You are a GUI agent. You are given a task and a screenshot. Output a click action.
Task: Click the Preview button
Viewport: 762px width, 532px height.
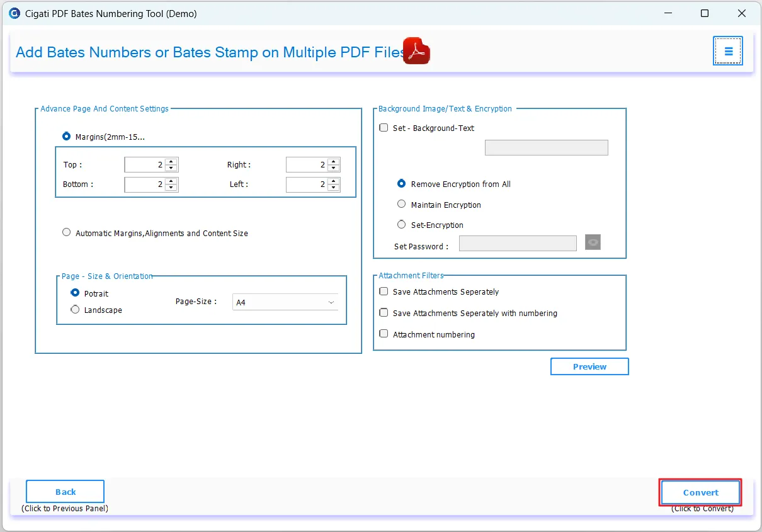click(x=589, y=366)
